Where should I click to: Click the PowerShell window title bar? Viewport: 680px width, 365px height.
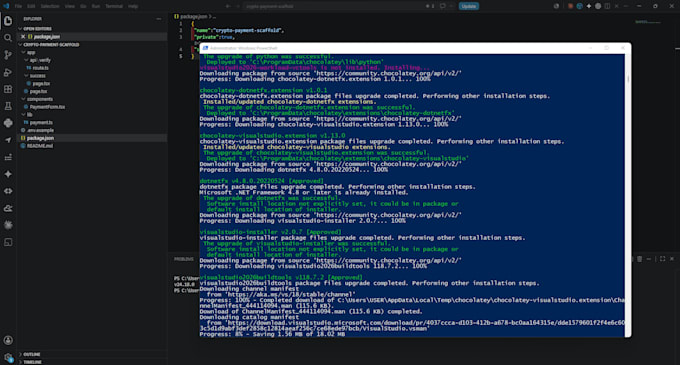coord(415,48)
